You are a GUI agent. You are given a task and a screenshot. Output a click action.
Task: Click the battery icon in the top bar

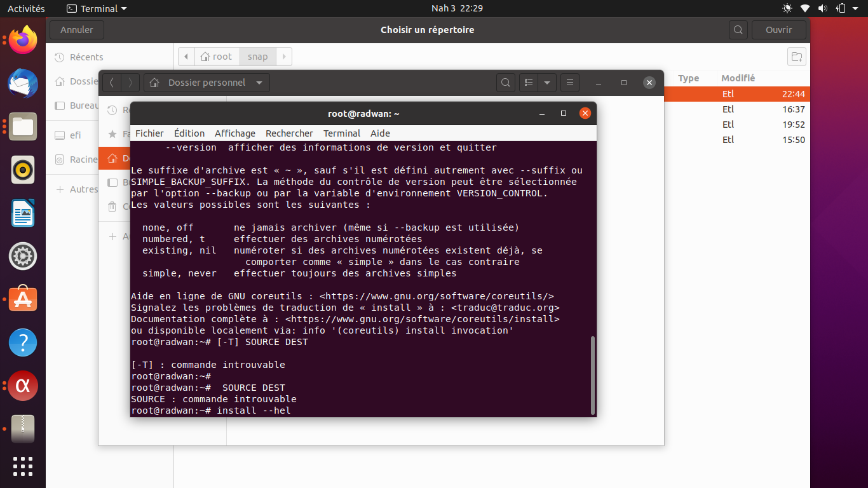click(841, 9)
